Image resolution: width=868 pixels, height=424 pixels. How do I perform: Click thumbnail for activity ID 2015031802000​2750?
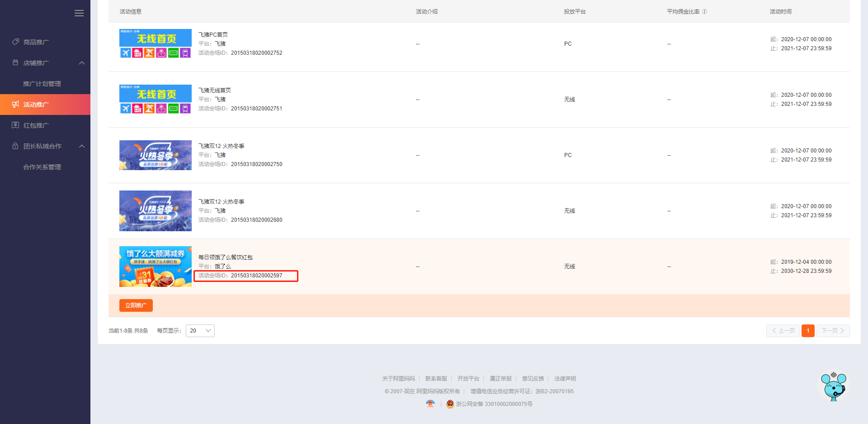pos(156,155)
